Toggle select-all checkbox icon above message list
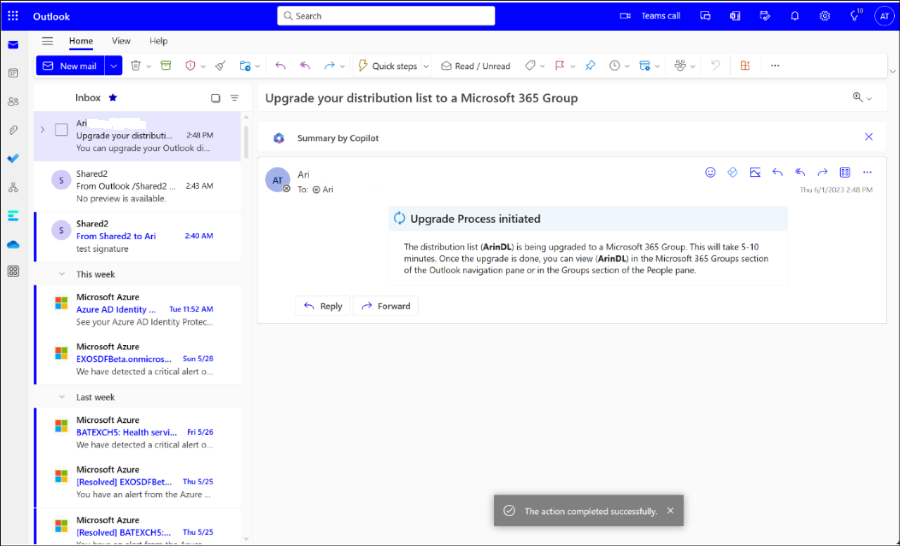Image resolution: width=900 pixels, height=546 pixels. pyautogui.click(x=215, y=98)
